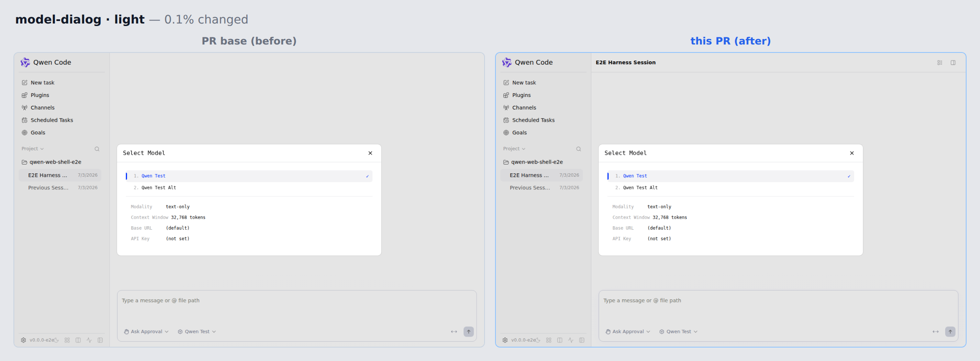This screenshot has height=361, width=980.
Task: Click split-columns icon in after panel footer
Action: (560, 340)
